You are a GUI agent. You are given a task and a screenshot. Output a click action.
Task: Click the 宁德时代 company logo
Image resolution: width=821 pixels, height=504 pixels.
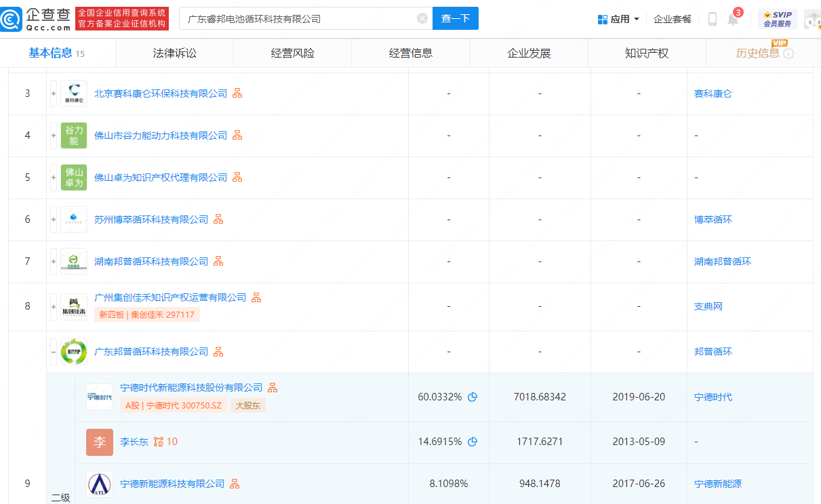100,397
